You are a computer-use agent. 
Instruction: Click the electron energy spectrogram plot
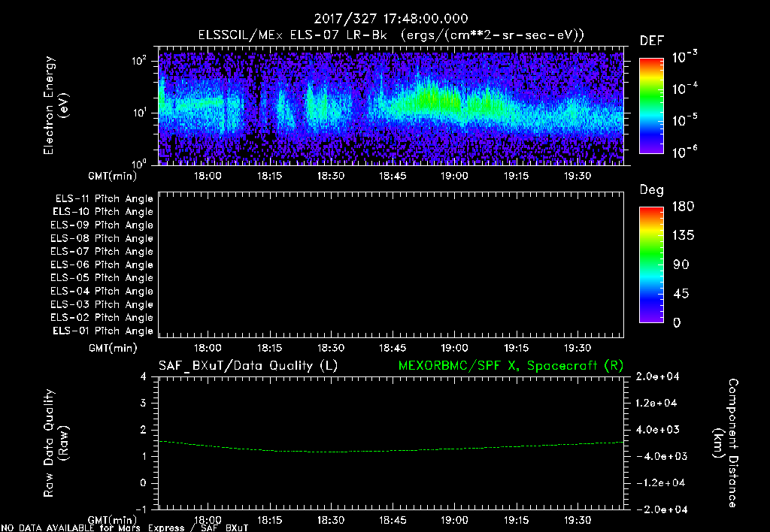coord(391,106)
